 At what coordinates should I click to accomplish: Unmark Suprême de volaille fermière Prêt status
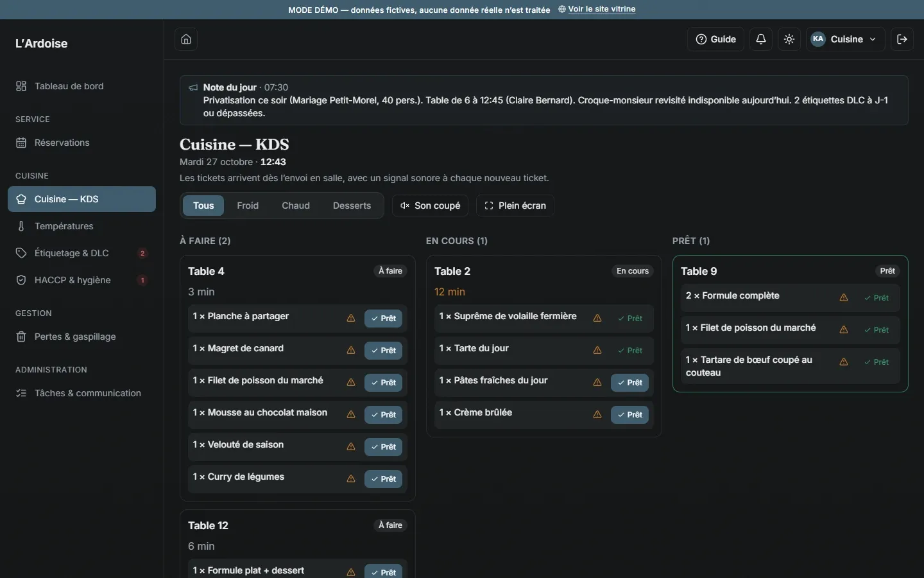pos(630,319)
